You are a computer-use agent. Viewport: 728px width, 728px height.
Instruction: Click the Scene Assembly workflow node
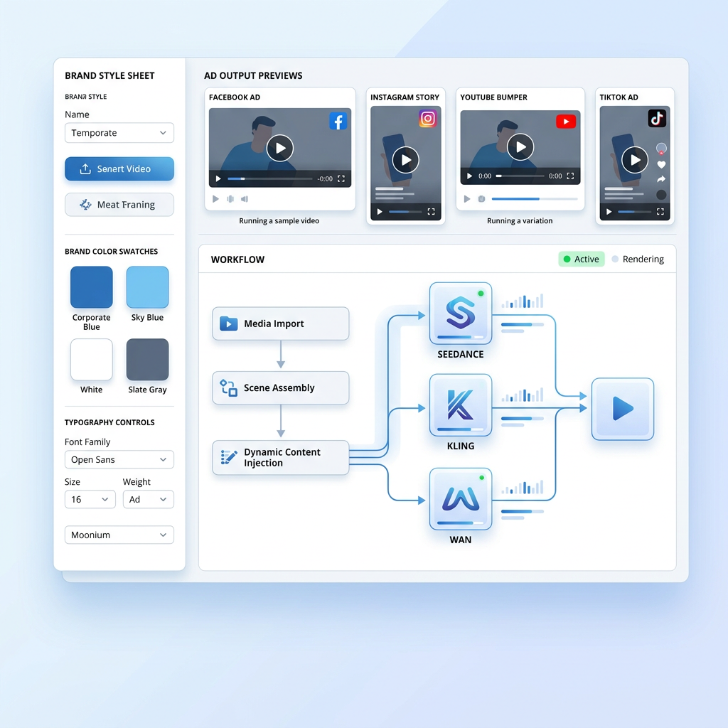point(280,387)
